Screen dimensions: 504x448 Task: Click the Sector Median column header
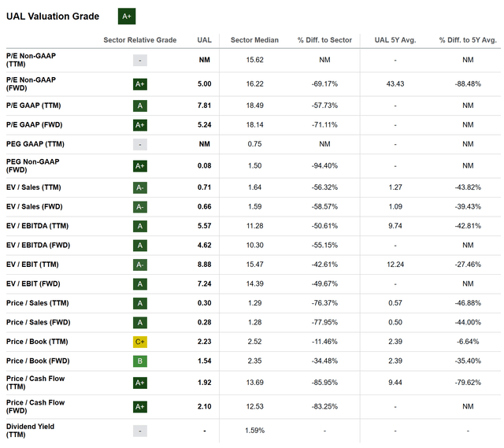coord(254,40)
